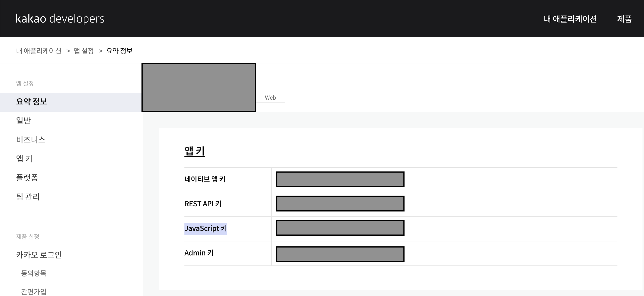Click 앱 설정 breadcrumb link
This screenshot has height=296, width=644.
click(x=83, y=51)
